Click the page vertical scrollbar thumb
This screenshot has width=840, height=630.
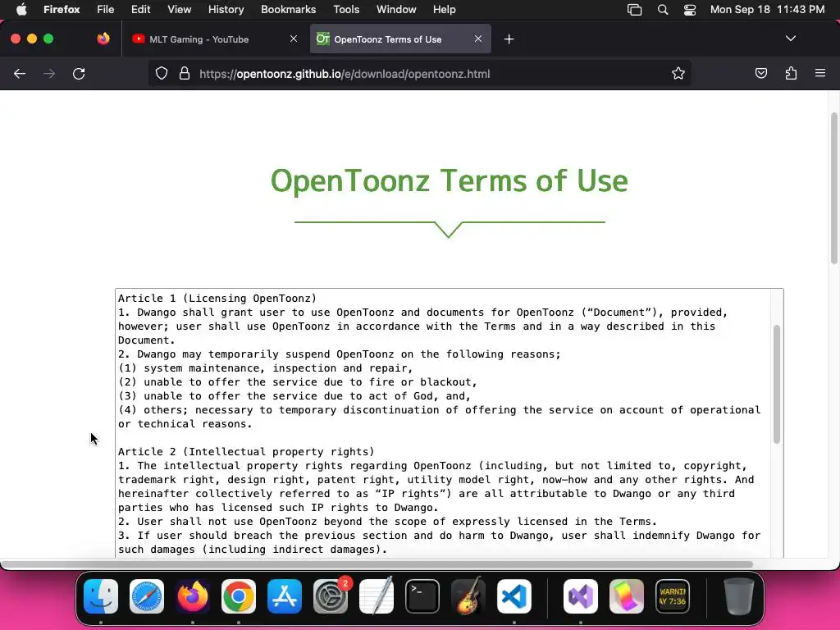pos(834,188)
